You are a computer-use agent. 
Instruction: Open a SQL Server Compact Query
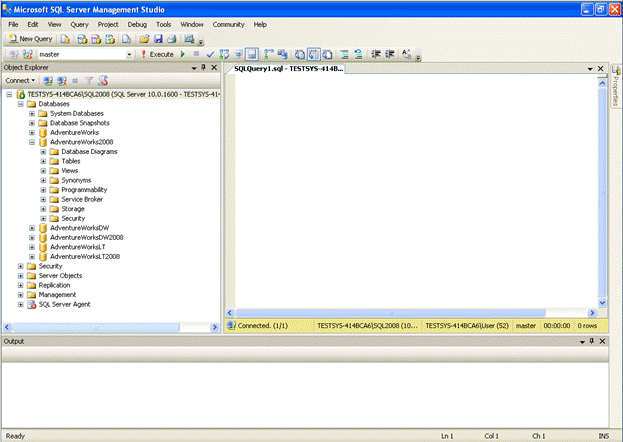(126, 39)
